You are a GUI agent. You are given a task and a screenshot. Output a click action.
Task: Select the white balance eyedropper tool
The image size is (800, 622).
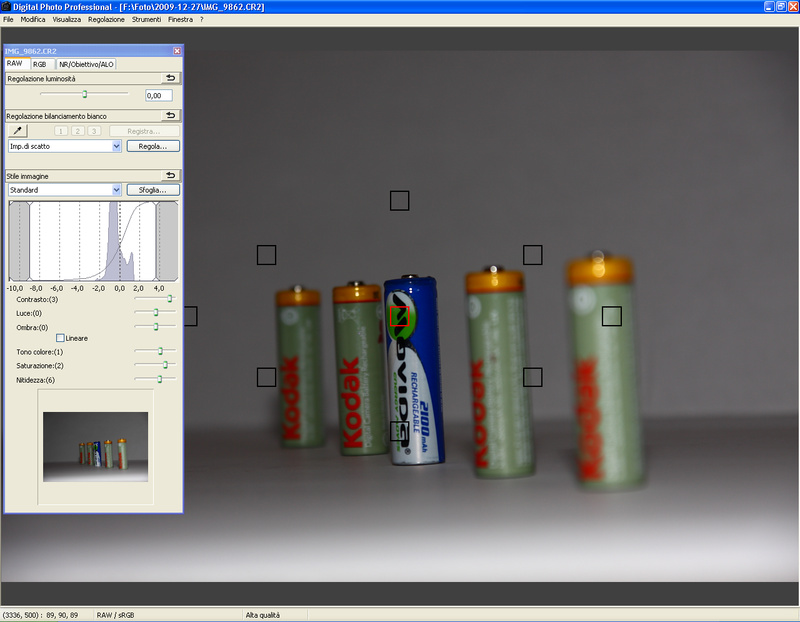pyautogui.click(x=17, y=131)
